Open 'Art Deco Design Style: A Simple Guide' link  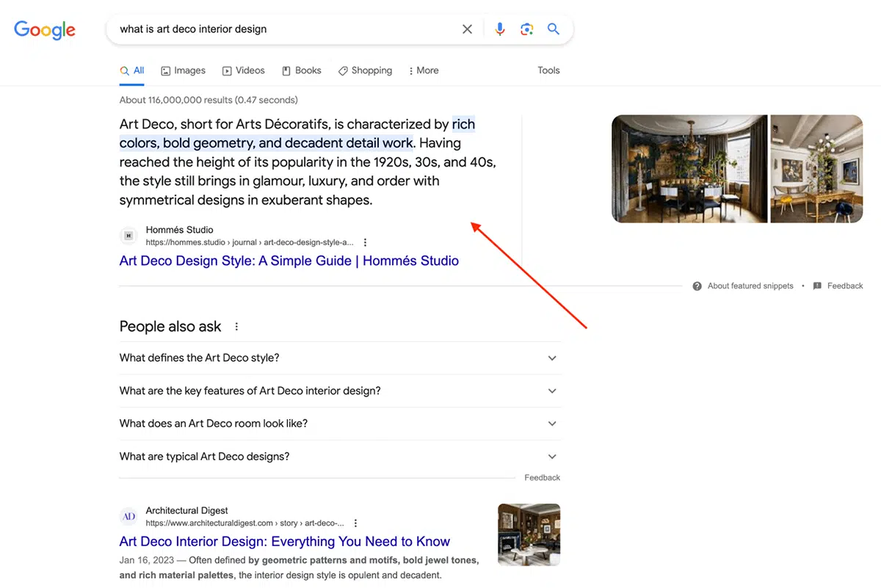289,261
